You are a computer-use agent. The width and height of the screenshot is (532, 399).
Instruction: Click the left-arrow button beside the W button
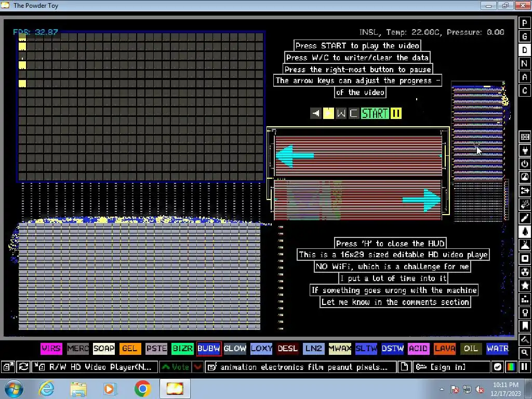[316, 113]
